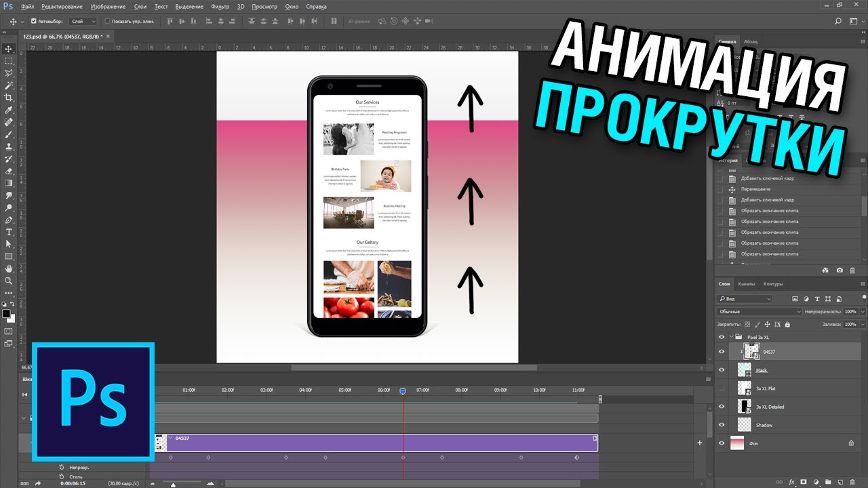Image resolution: width=868 pixels, height=488 pixels.
Task: Click the 04537 clip in timeline
Action: pos(377,443)
